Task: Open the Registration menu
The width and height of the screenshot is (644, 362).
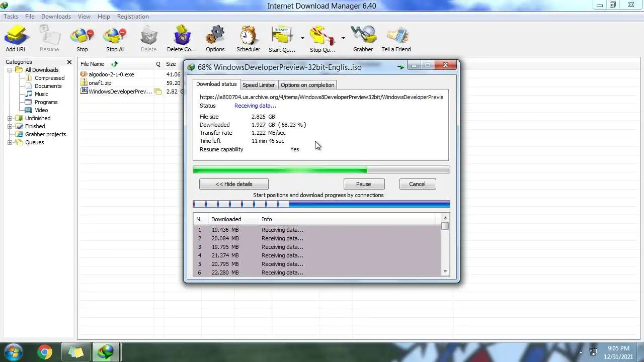Action: 133,17
